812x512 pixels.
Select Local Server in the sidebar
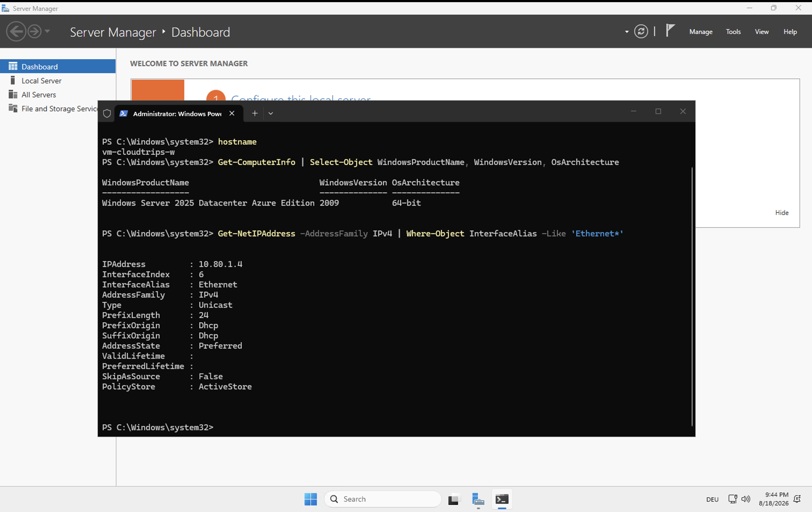point(58,81)
